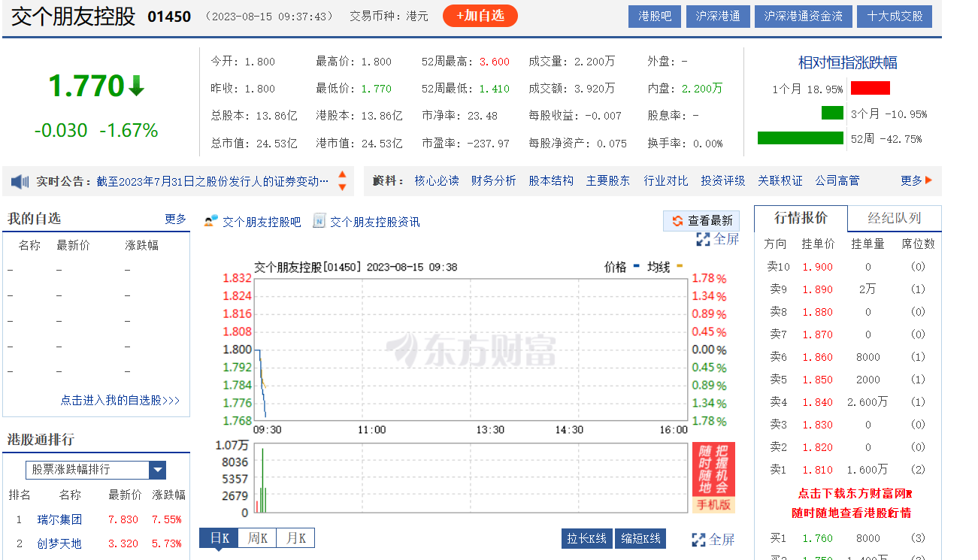Image resolution: width=978 pixels, height=560 pixels.
Task: Click the 沪深港通资金流 button
Action: 803,16
